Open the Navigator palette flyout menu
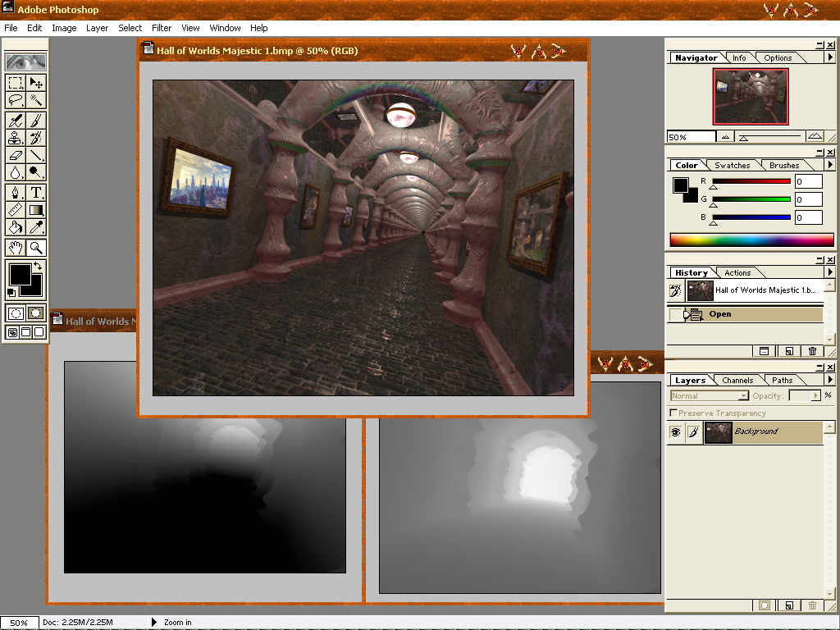This screenshot has height=630, width=840. tap(829, 57)
